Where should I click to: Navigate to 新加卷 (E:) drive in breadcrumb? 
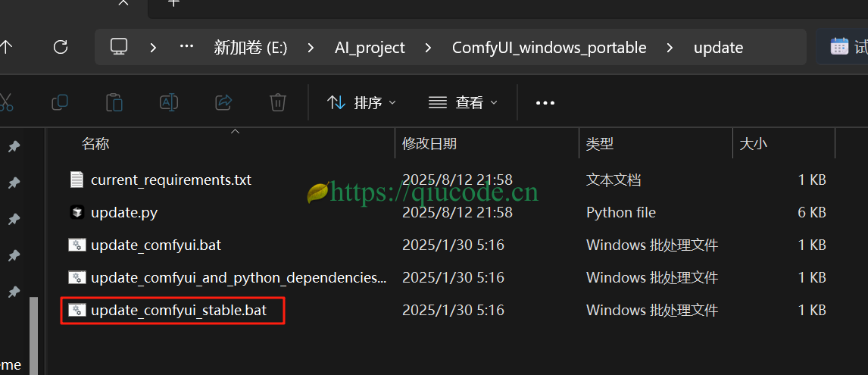click(250, 48)
